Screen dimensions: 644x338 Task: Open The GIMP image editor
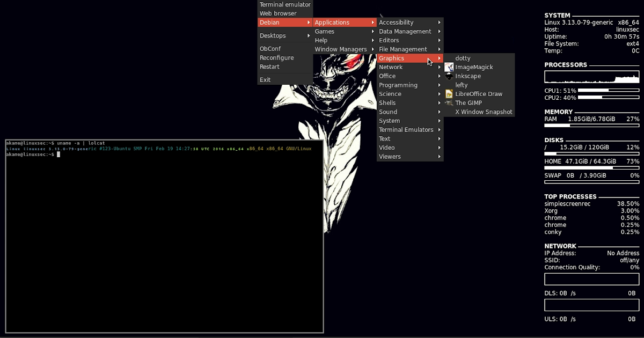point(469,102)
